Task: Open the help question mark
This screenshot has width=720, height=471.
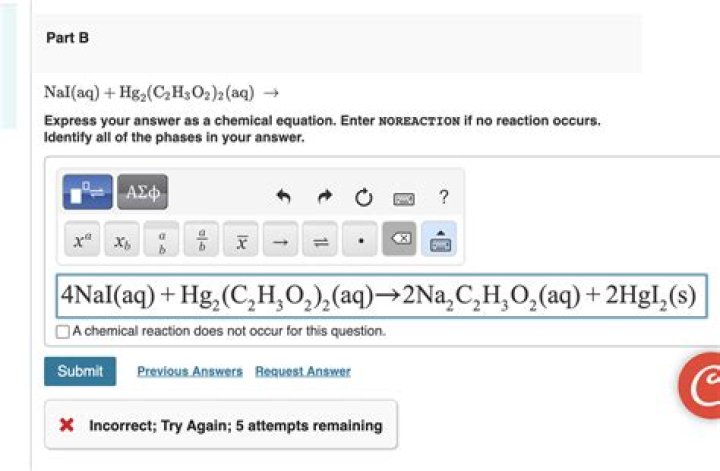Action: pyautogui.click(x=443, y=198)
